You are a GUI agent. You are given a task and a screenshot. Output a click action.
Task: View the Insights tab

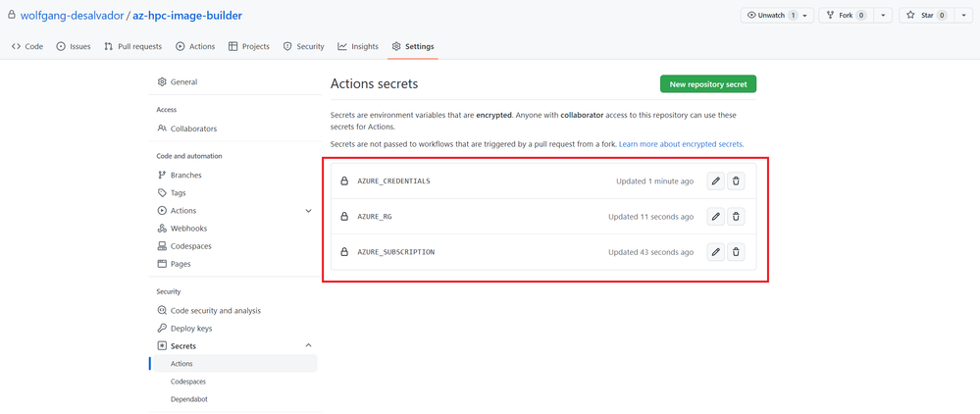tap(358, 46)
